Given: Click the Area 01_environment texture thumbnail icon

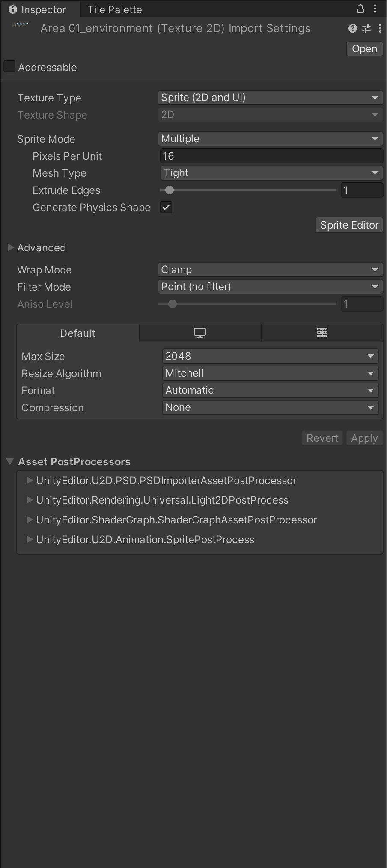Looking at the screenshot, I should (x=19, y=26).
